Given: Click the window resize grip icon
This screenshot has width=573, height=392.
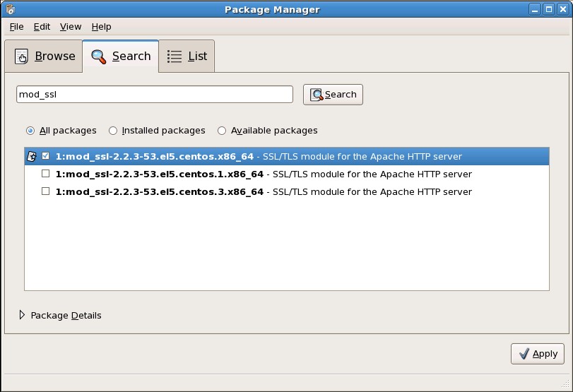Looking at the screenshot, I should 565,383.
